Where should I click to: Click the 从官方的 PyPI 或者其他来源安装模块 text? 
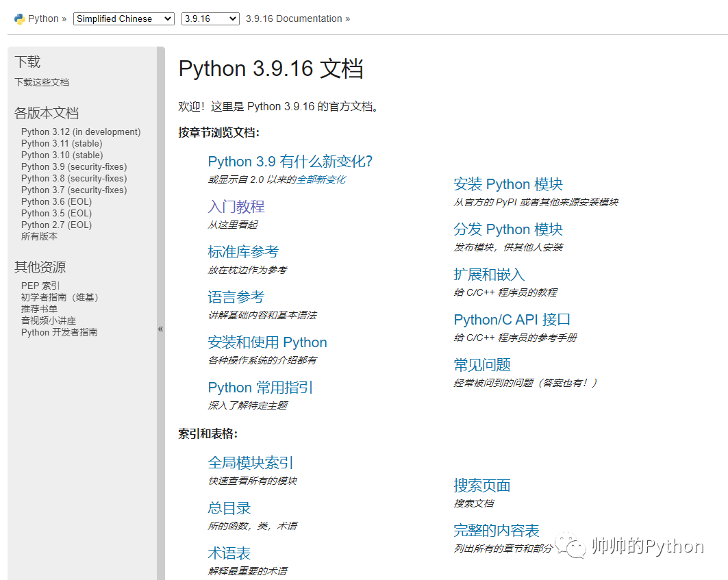tap(536, 203)
